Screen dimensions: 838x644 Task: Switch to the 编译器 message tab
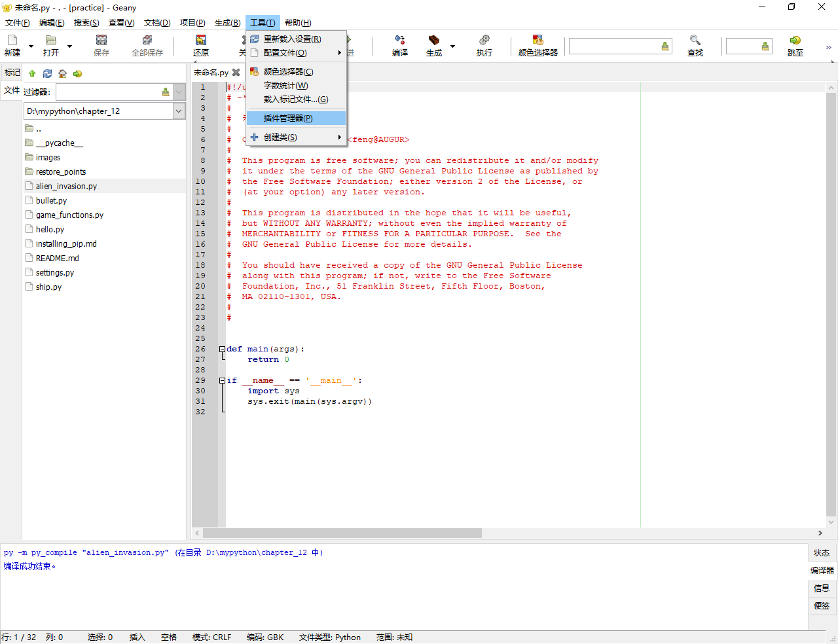pyautogui.click(x=822, y=570)
